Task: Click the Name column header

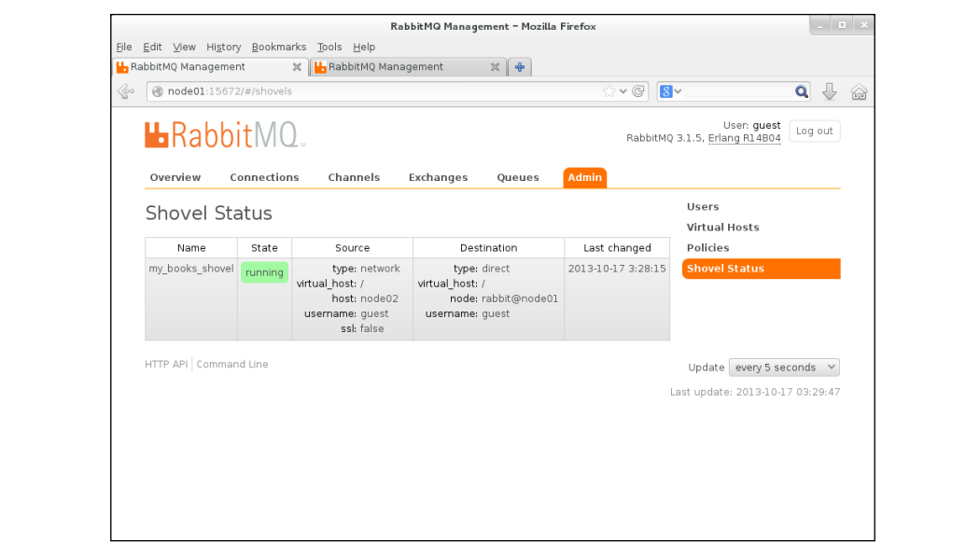Action: [x=191, y=248]
